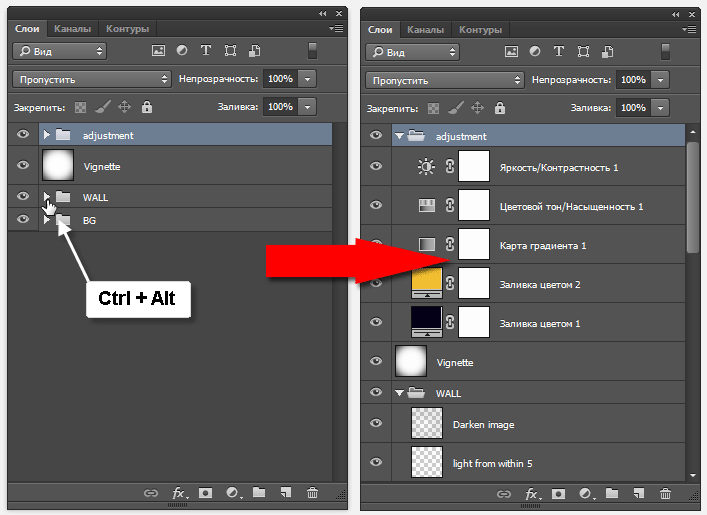
Task: Click yellow Заливка цветом 2 color thumbnail
Action: [427, 283]
